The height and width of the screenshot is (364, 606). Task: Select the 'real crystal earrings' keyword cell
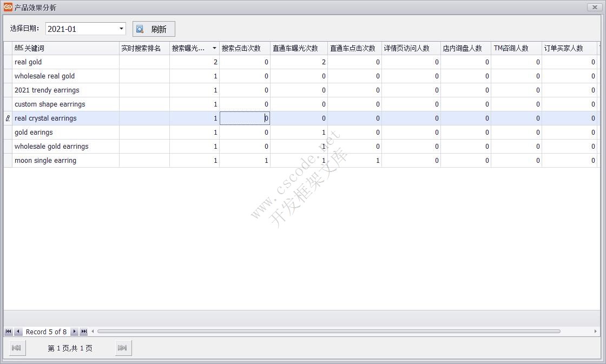(x=65, y=118)
